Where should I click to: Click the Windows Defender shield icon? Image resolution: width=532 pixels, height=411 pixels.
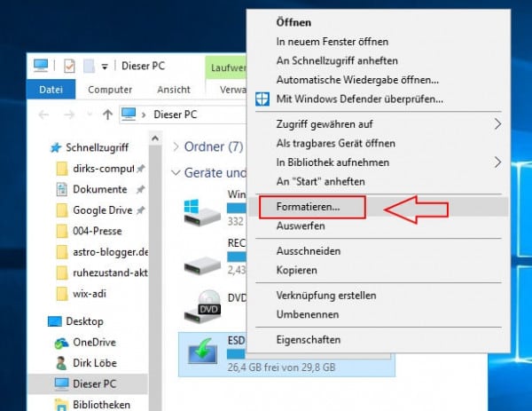263,98
